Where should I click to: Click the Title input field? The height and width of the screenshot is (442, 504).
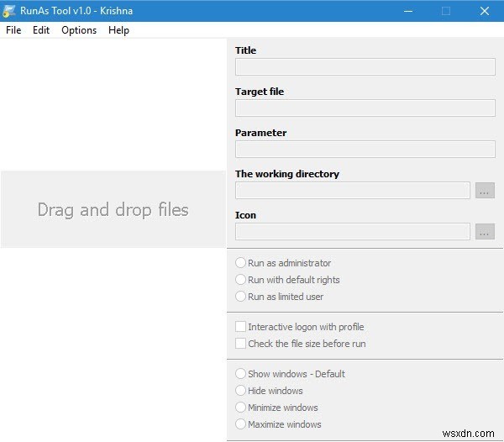[x=365, y=67]
